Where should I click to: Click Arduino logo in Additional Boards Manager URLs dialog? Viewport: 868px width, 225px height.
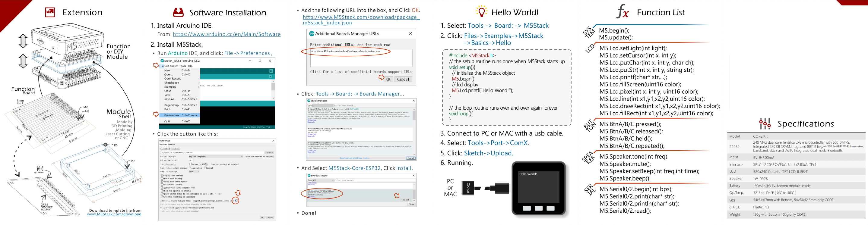coord(312,34)
